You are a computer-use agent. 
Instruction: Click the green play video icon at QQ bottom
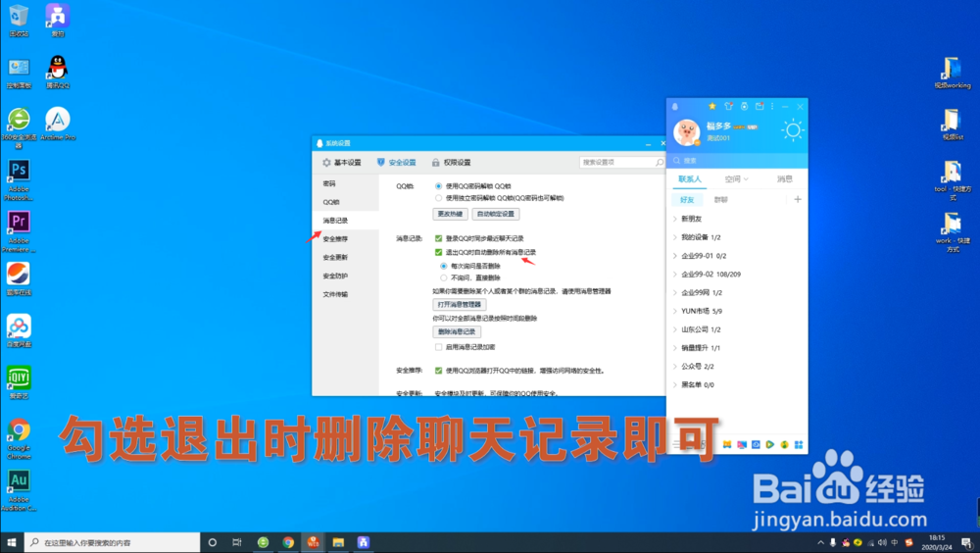(x=770, y=444)
